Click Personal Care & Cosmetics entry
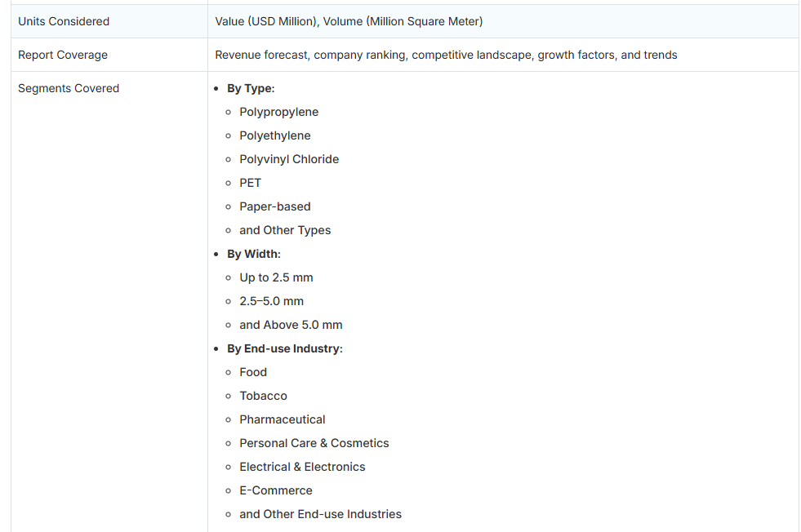Screen dimensions: 801x532 tap(314, 443)
